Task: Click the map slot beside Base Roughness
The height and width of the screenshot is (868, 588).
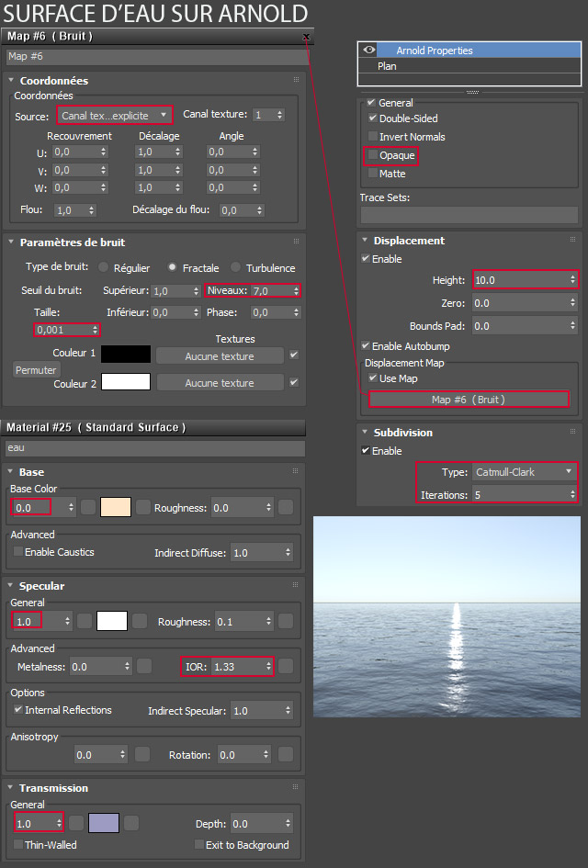Action: pos(286,507)
